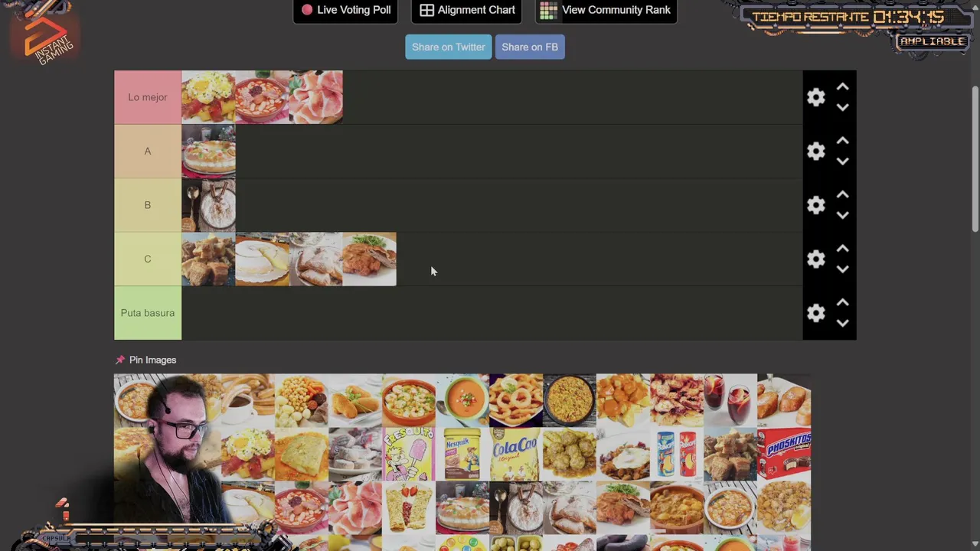Pick the crepes with strawberries image
This screenshot has height=551, width=980.
409,507
